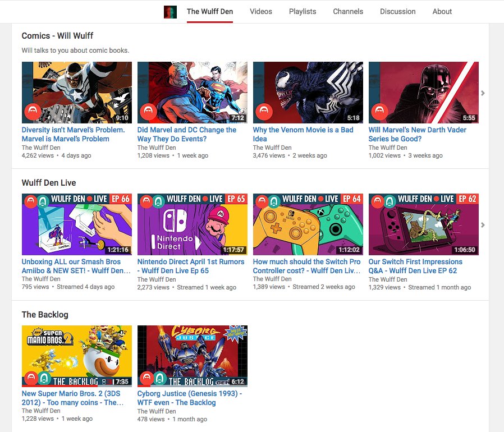Viewport: 504px width, 432px height.
Task: Open the Channels tab
Action: (x=348, y=12)
